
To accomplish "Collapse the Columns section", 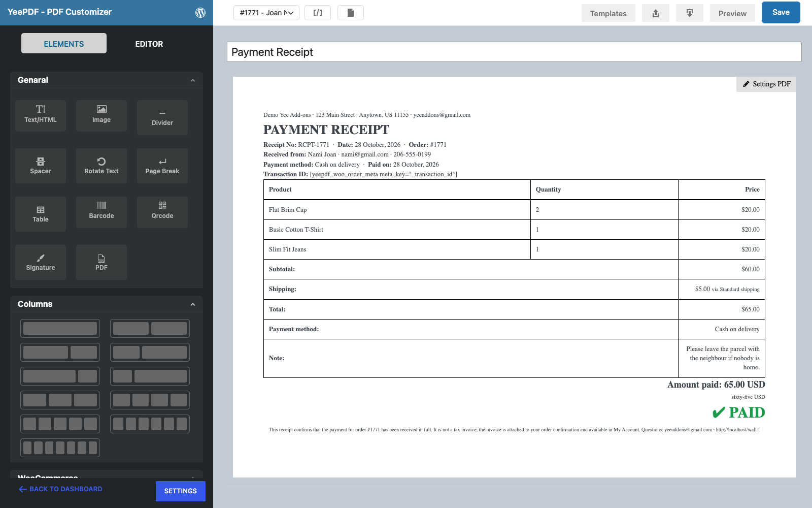I will tap(193, 304).
